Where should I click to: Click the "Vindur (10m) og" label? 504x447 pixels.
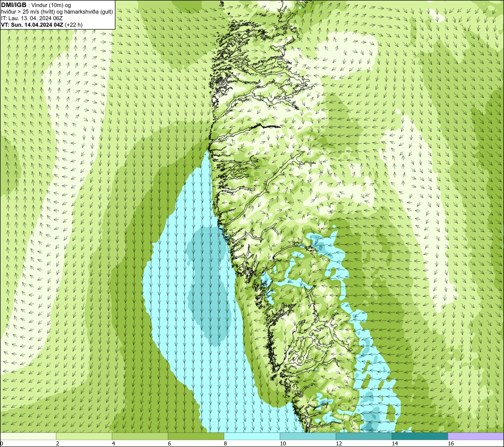tap(51, 6)
